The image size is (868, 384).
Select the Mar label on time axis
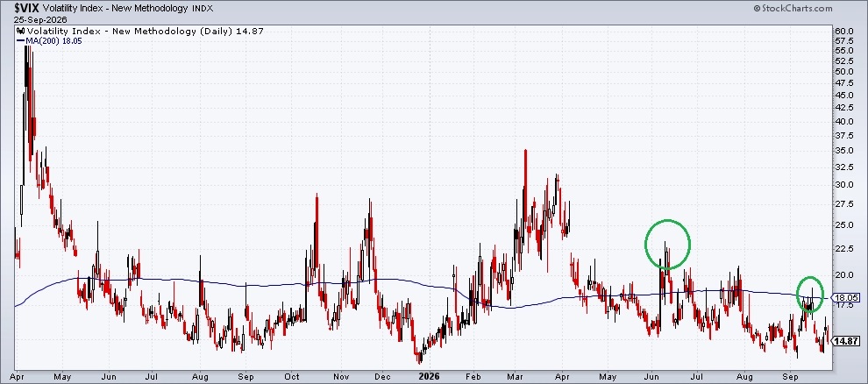tap(516, 377)
